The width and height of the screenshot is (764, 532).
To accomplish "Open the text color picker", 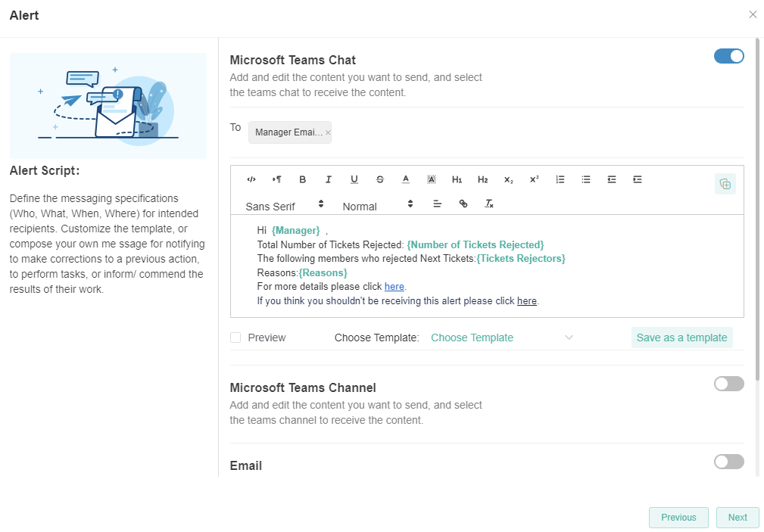I will pos(406,179).
